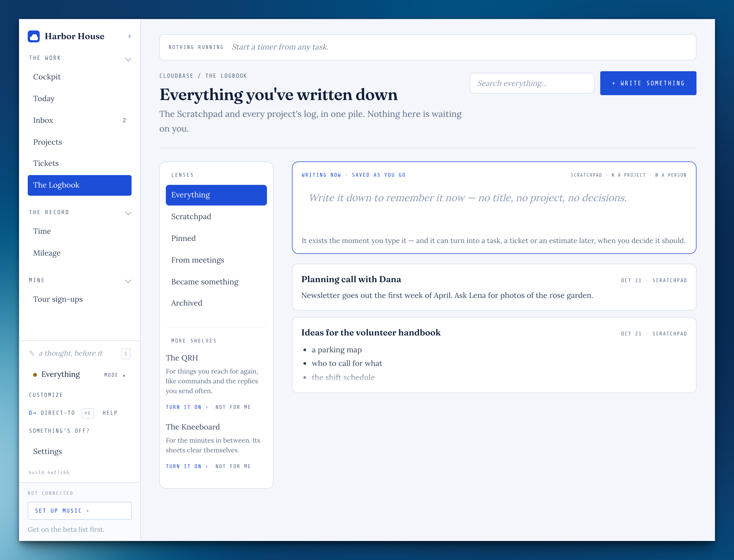Screen dimensions: 734x560
Task: Go to Today in the sidebar
Action: tap(80, 98)
